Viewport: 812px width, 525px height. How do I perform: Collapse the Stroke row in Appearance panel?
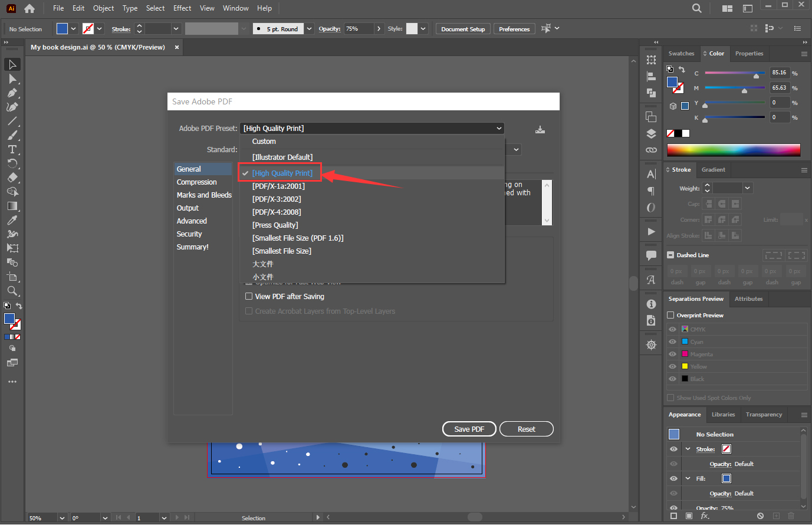688,449
